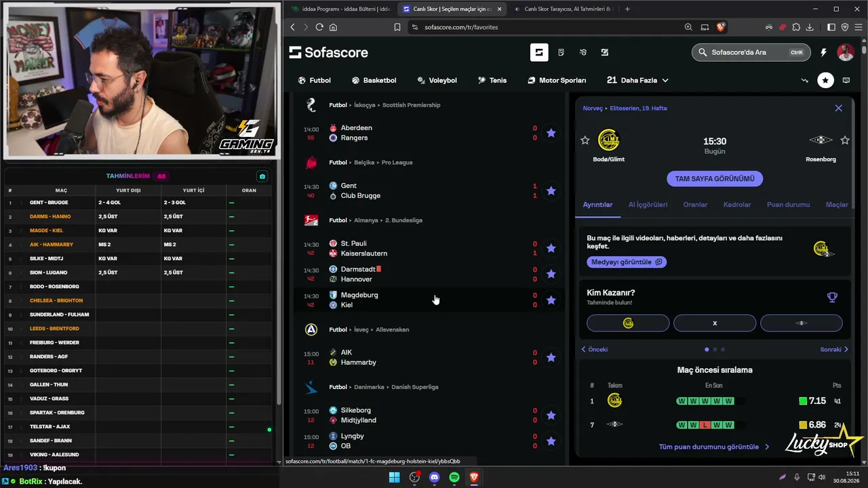Bookmark this page in the address bar
The image size is (868, 488).
tap(397, 27)
